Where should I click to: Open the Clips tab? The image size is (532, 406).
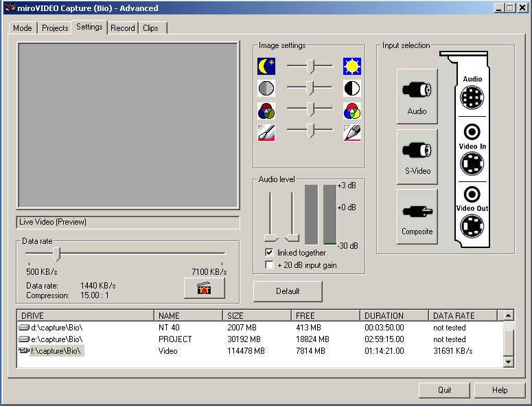(150, 28)
